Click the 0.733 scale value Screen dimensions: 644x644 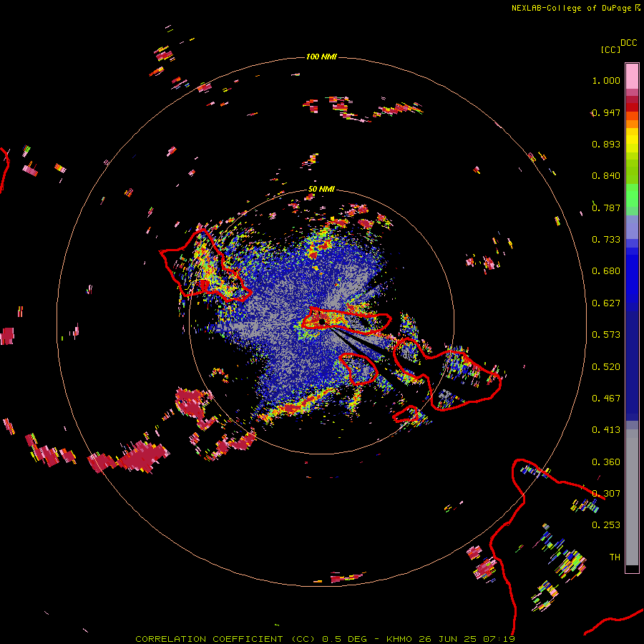pos(606,240)
